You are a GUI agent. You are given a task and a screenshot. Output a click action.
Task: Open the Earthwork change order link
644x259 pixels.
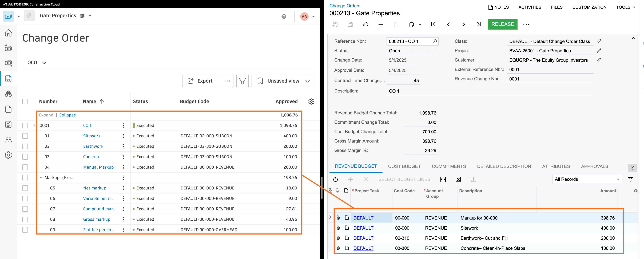93,146
